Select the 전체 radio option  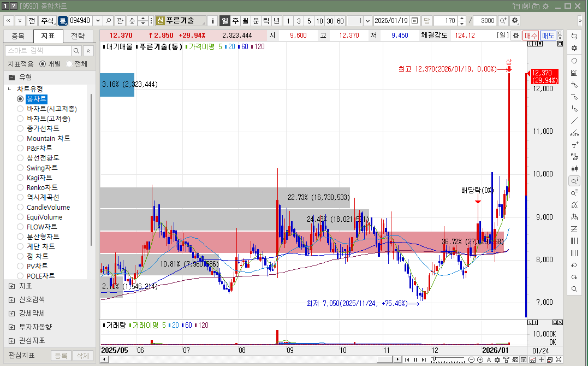coord(69,64)
